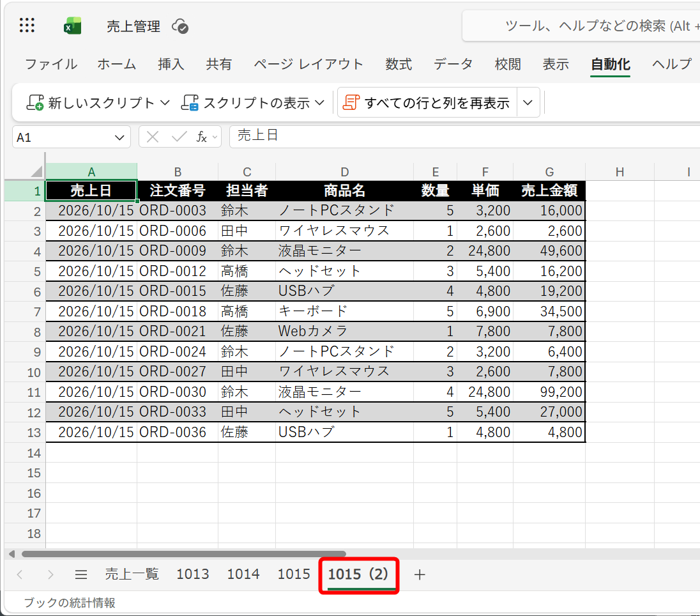Image resolution: width=700 pixels, height=616 pixels.
Task: Click the new script icon
Action: [35, 103]
